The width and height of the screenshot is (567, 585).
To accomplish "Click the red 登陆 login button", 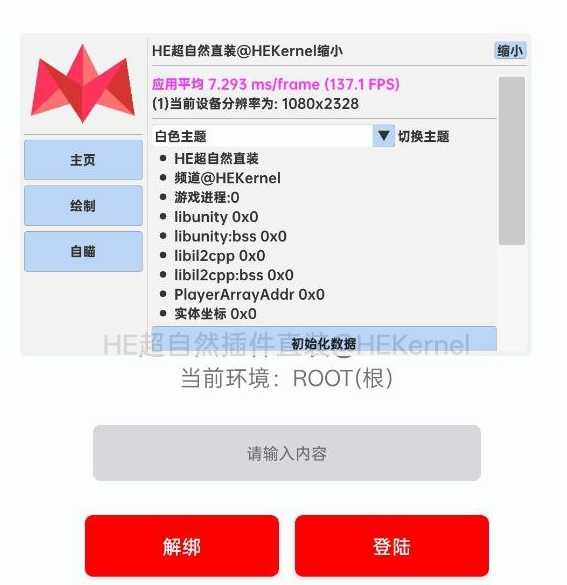I will pyautogui.click(x=392, y=546).
